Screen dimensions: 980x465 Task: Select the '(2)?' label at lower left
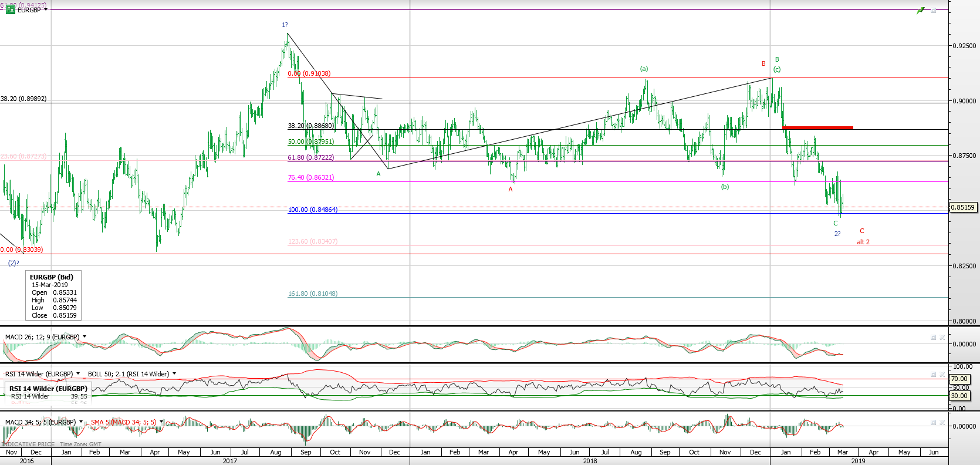coord(13,263)
